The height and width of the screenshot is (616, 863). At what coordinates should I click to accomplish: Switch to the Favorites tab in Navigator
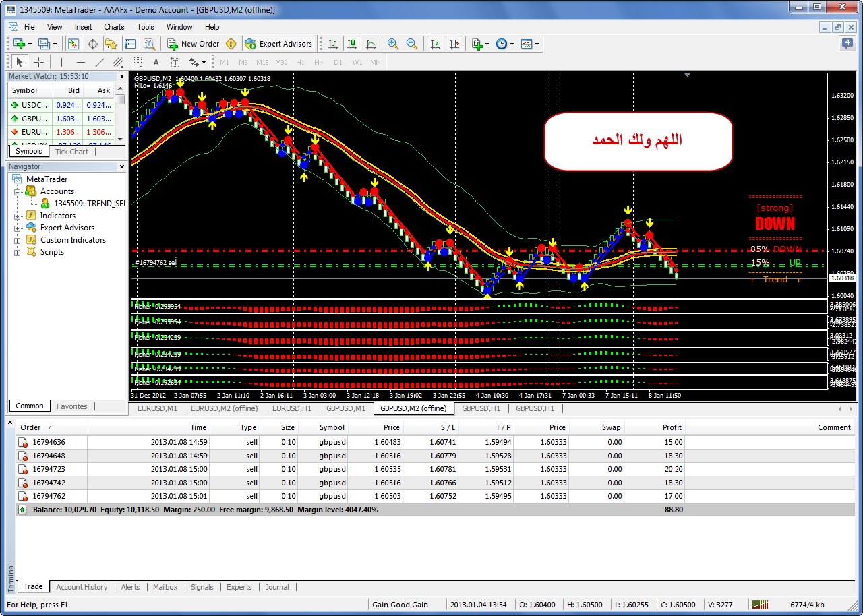(72, 406)
